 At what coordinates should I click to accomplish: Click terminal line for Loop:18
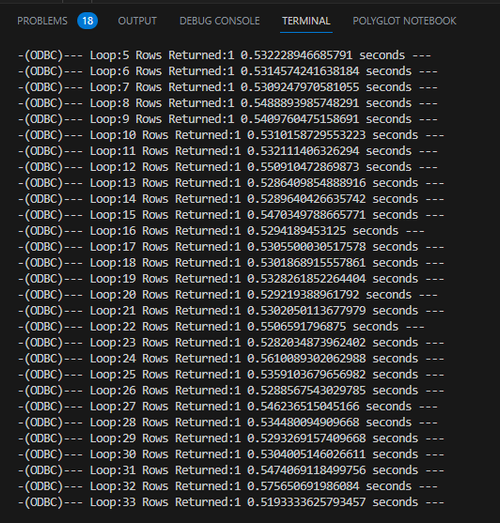pyautogui.click(x=231, y=263)
